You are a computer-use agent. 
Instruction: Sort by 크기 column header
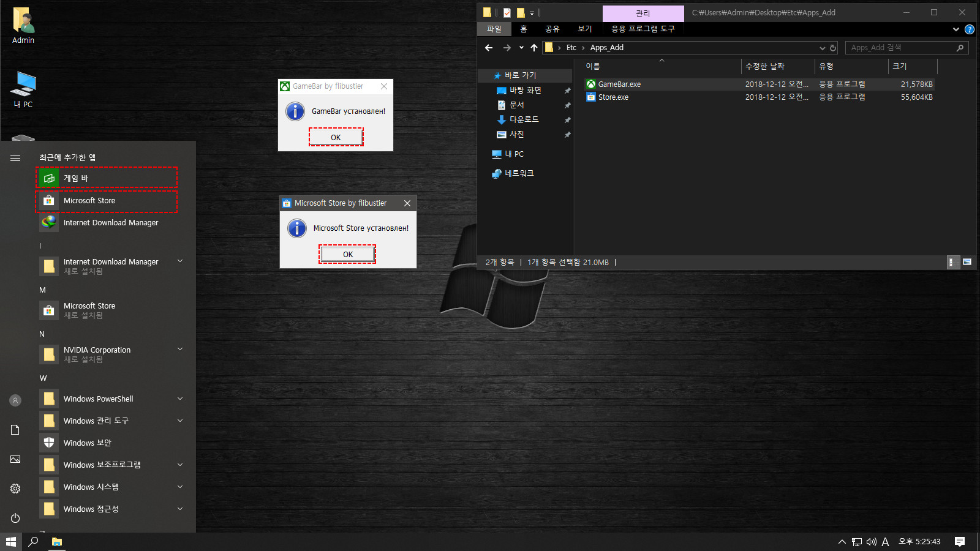click(913, 66)
